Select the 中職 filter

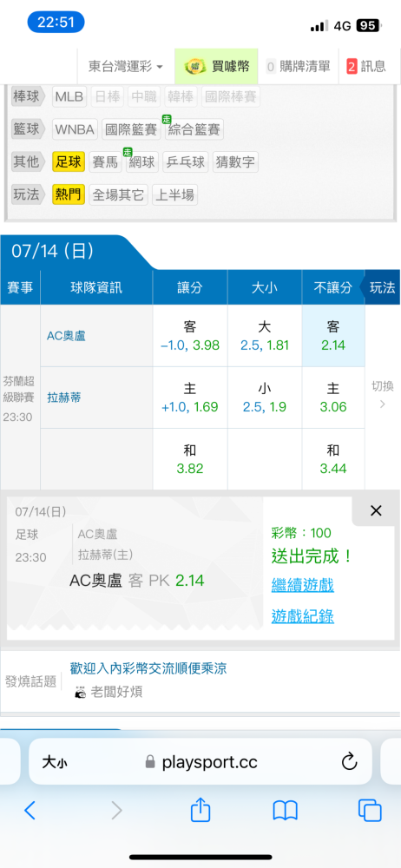pyautogui.click(x=145, y=97)
